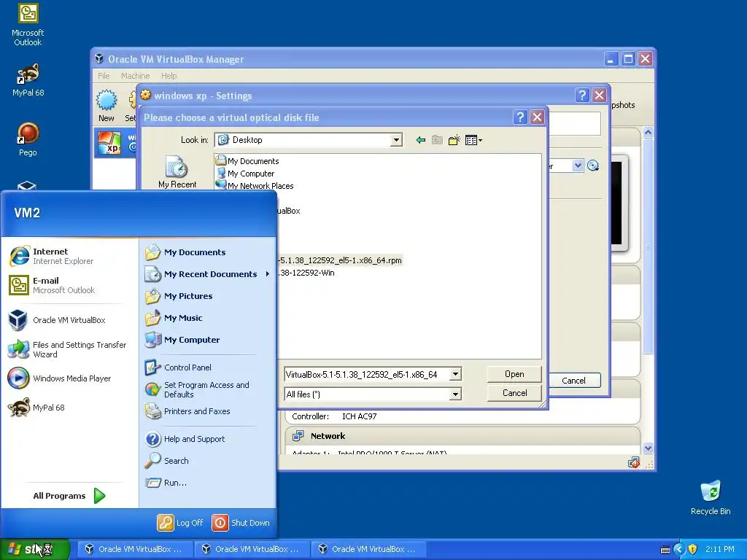Select My Computer in file list

(x=245, y=174)
